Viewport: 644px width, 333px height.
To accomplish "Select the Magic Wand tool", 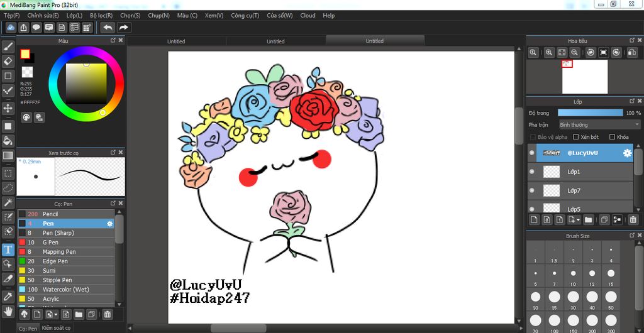I will [8, 202].
